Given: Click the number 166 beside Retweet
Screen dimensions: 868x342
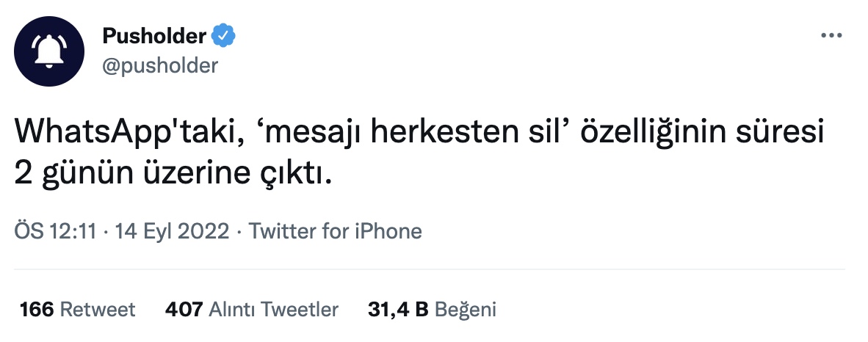Looking at the screenshot, I should (37, 310).
